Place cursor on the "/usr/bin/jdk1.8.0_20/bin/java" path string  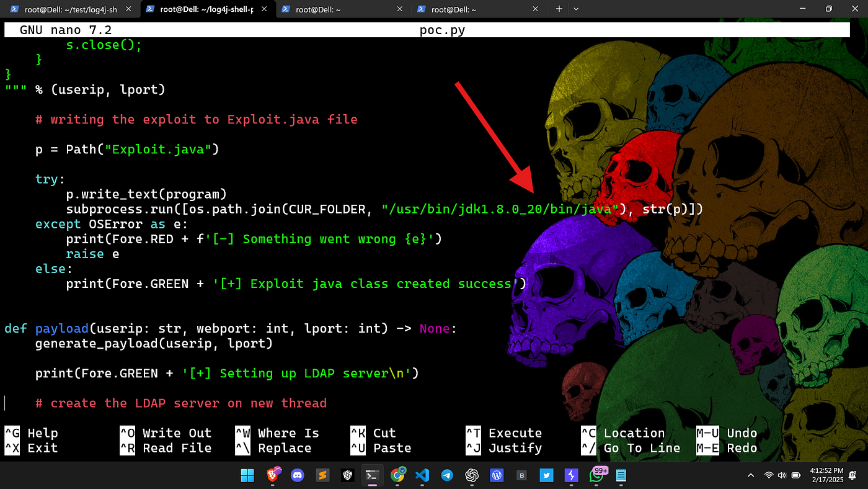click(x=500, y=209)
